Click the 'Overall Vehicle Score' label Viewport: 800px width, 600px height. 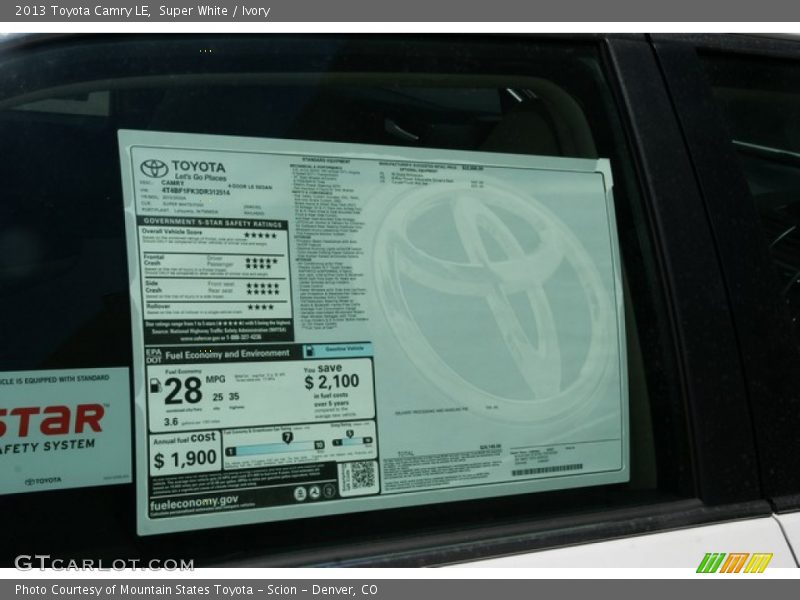tap(172, 231)
